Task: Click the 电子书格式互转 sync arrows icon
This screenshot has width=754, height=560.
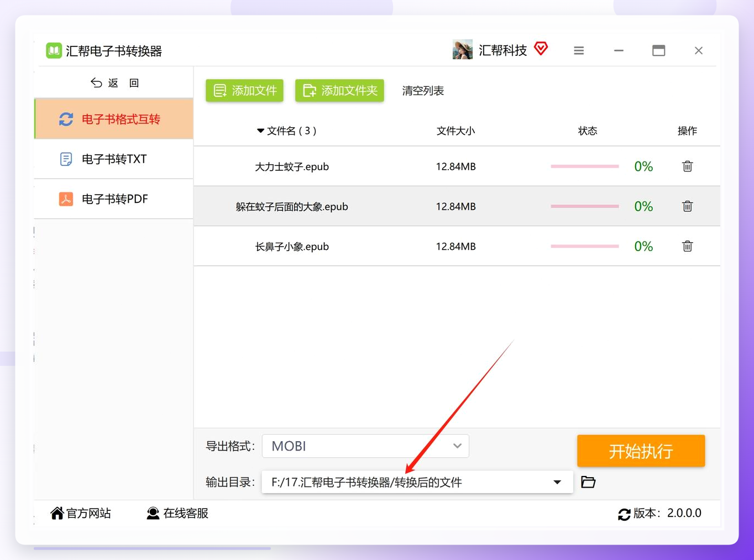Action: pyautogui.click(x=66, y=119)
